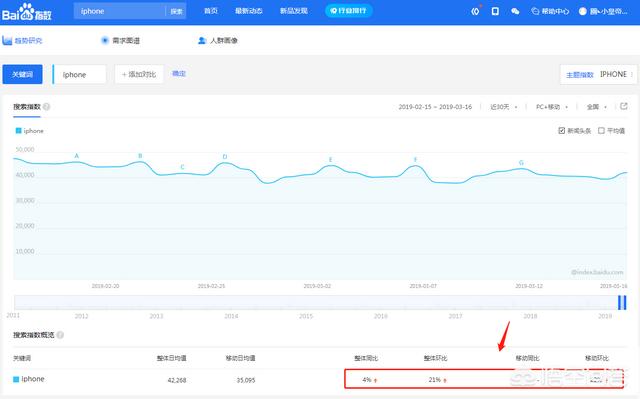Click the 移动日均值 value 35,095

(246, 380)
